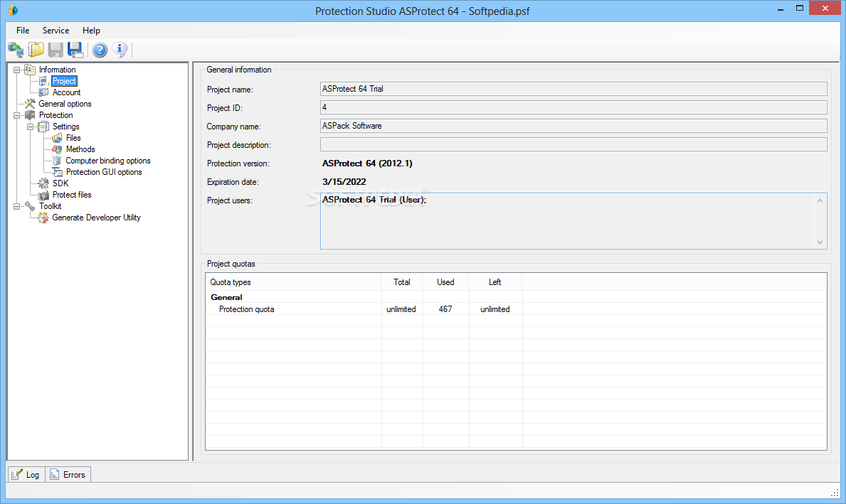This screenshot has width=846, height=504.
Task: Click the Files folder icon in tree
Action: pyautogui.click(x=57, y=138)
